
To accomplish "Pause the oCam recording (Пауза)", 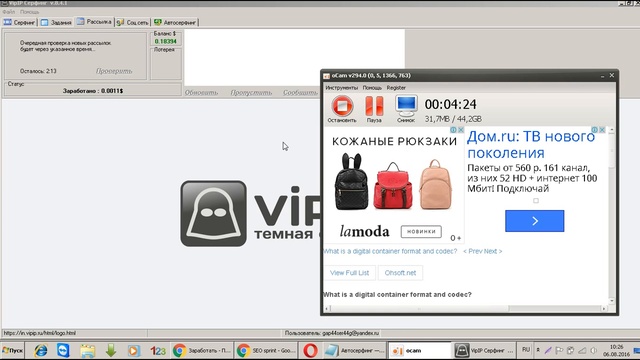I will point(374,109).
